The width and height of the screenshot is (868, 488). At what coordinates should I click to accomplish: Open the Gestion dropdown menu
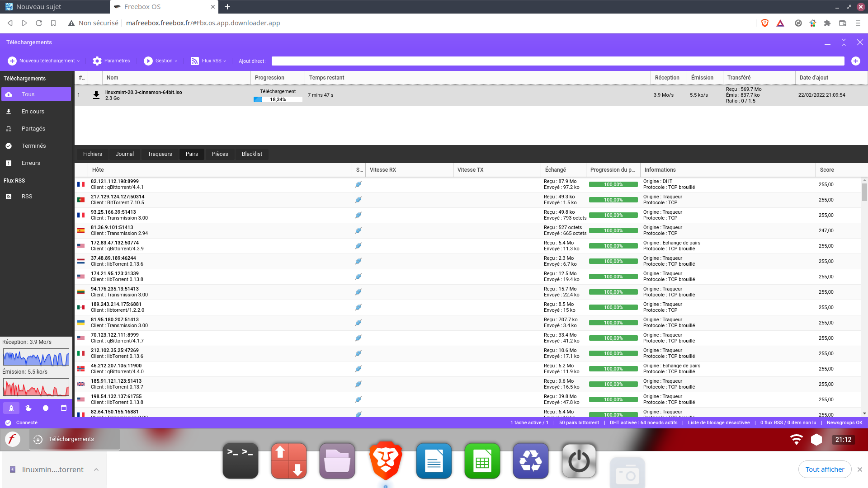click(x=160, y=61)
